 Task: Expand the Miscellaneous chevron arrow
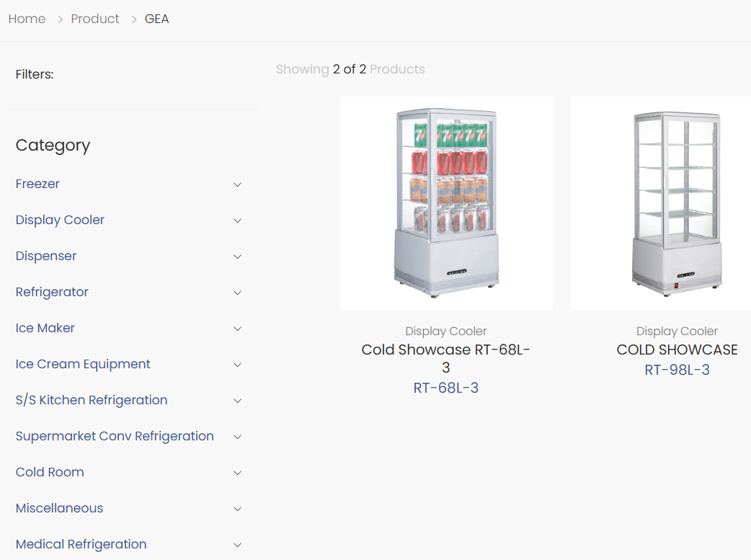pyautogui.click(x=237, y=509)
